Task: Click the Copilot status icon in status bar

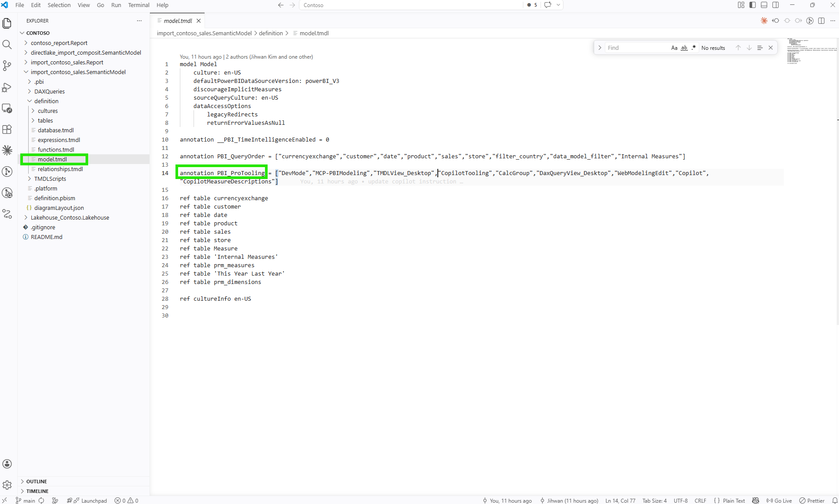Action: click(x=756, y=500)
